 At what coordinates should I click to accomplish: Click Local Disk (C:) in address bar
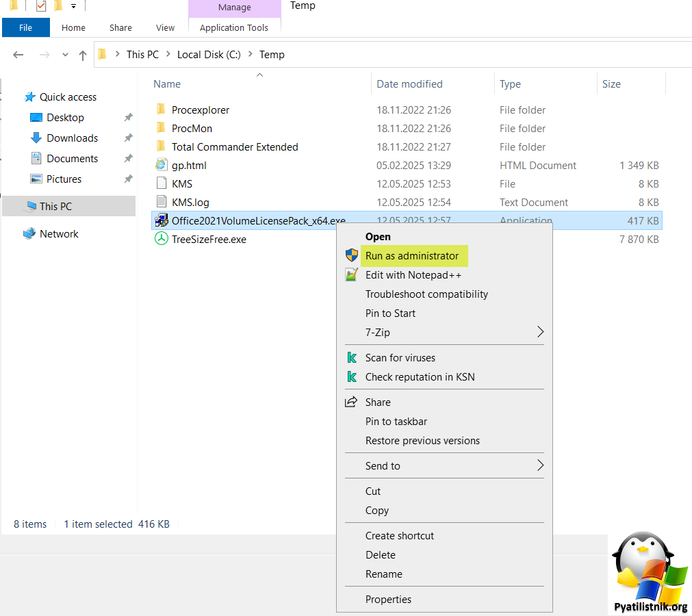pyautogui.click(x=209, y=54)
